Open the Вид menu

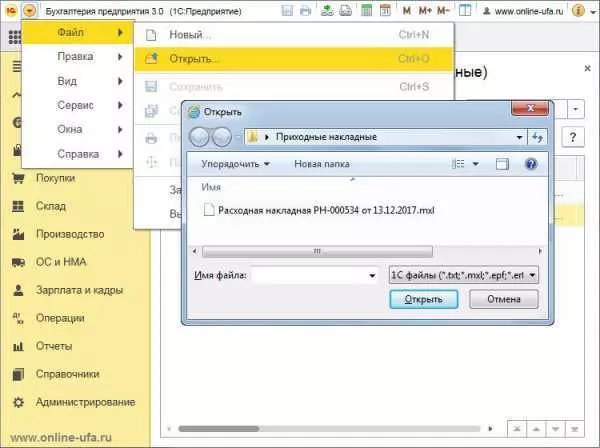point(78,81)
